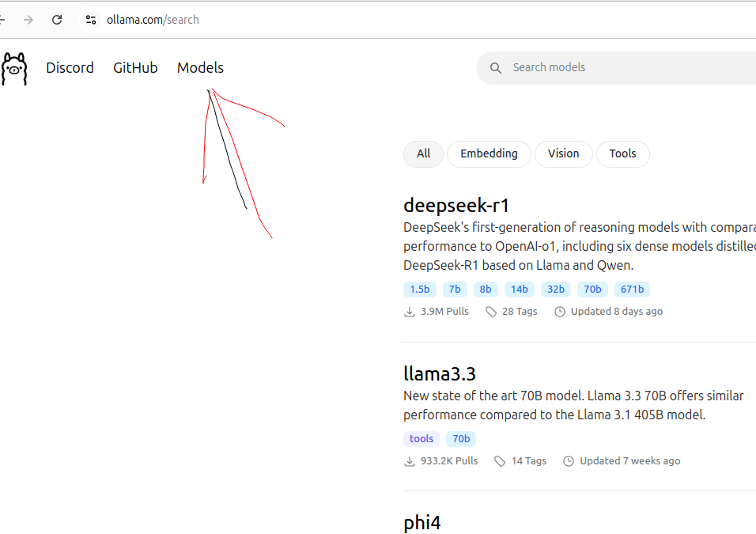Image resolution: width=756 pixels, height=534 pixels.
Task: Select the 70b tag under deepseek-r1
Action: [x=592, y=290]
